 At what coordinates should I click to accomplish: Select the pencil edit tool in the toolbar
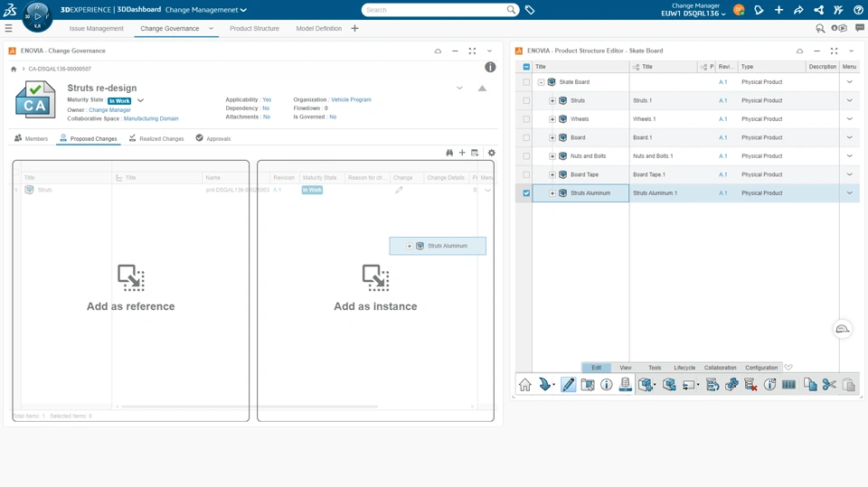coord(568,385)
